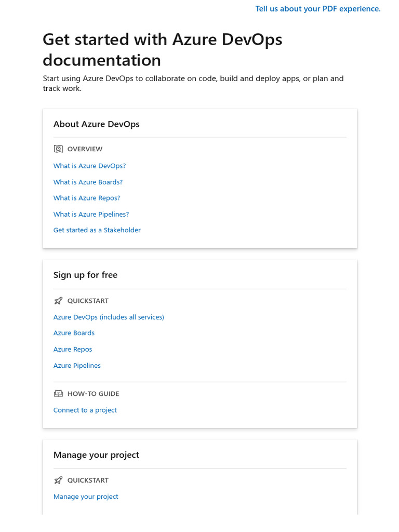The image size is (399, 532).
Task: Open the PDF experience feedback link
Action: tap(318, 9)
